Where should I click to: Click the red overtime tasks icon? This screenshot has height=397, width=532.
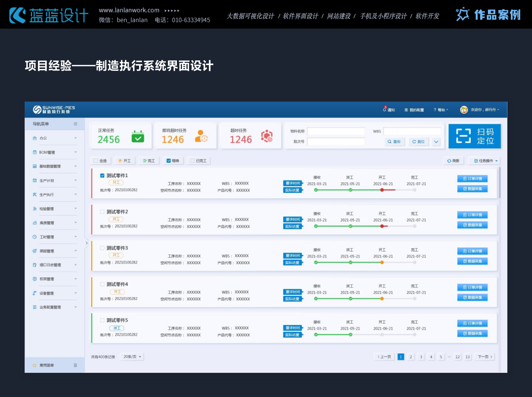[267, 136]
